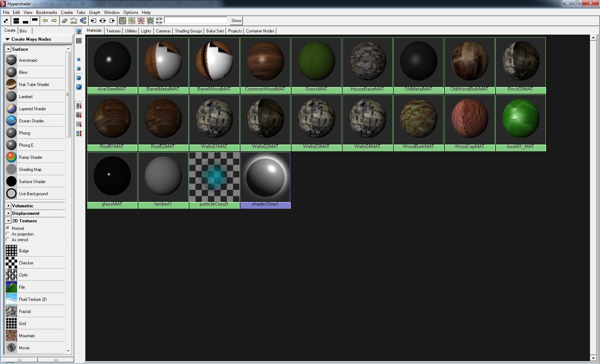Toggle the Create bar on/off icon
The image size is (600, 364).
[6, 21]
